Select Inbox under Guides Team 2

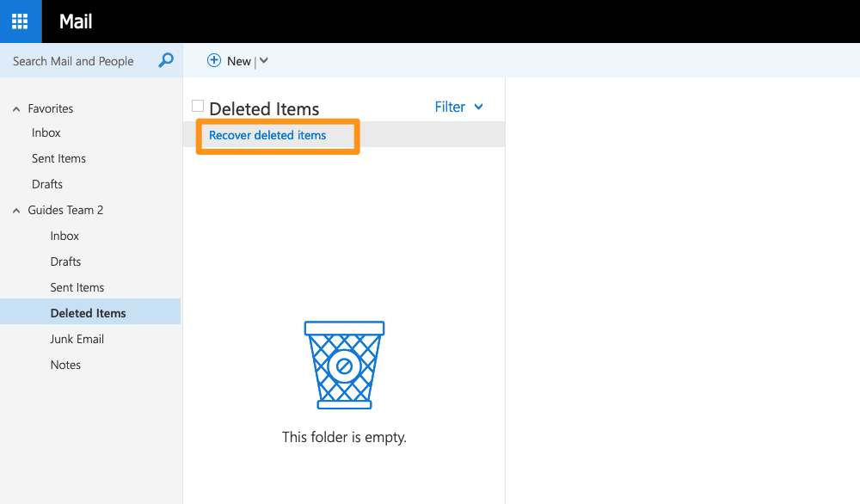click(64, 237)
